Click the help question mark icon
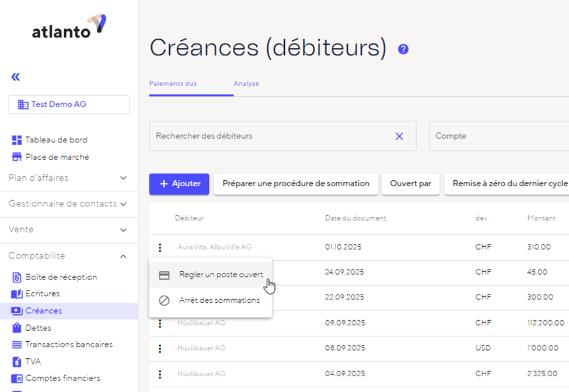Viewport: 569px width, 392px height. pyautogui.click(x=403, y=50)
